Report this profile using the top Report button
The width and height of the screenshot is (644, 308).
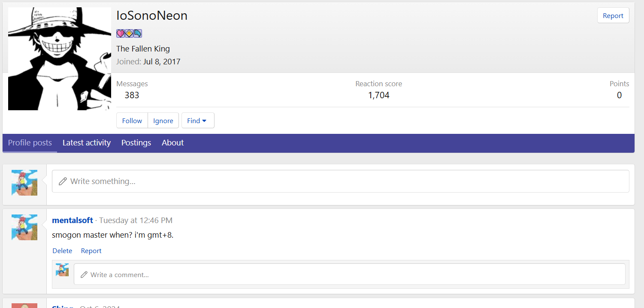613,15
